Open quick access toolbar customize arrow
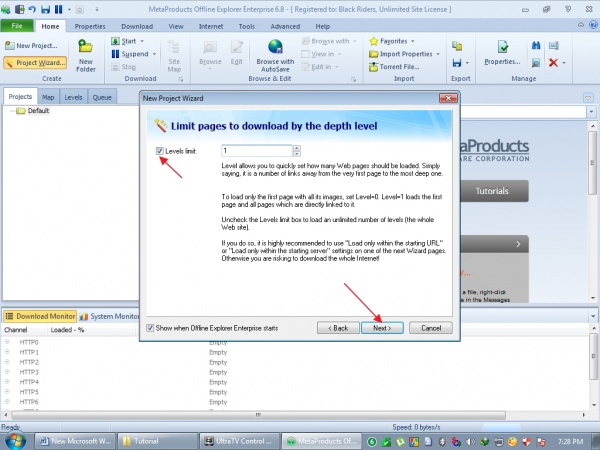Viewport: 600px width, 450px height. pyautogui.click(x=97, y=9)
